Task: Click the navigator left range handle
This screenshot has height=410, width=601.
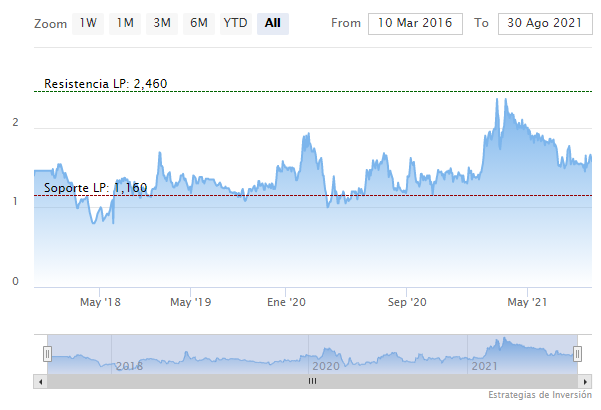Action: click(x=47, y=354)
